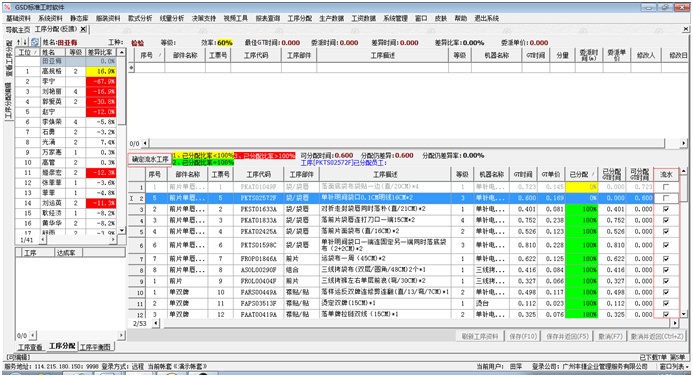Select the 工序分配 bottom tab
The width and height of the screenshot is (693, 377).
point(62,346)
